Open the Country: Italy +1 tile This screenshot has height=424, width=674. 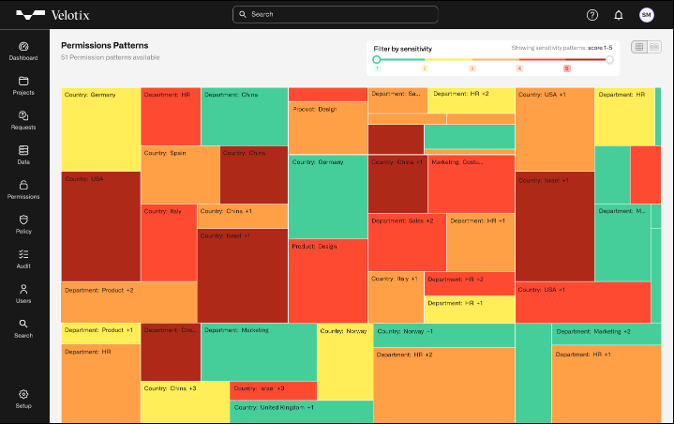coord(396,297)
